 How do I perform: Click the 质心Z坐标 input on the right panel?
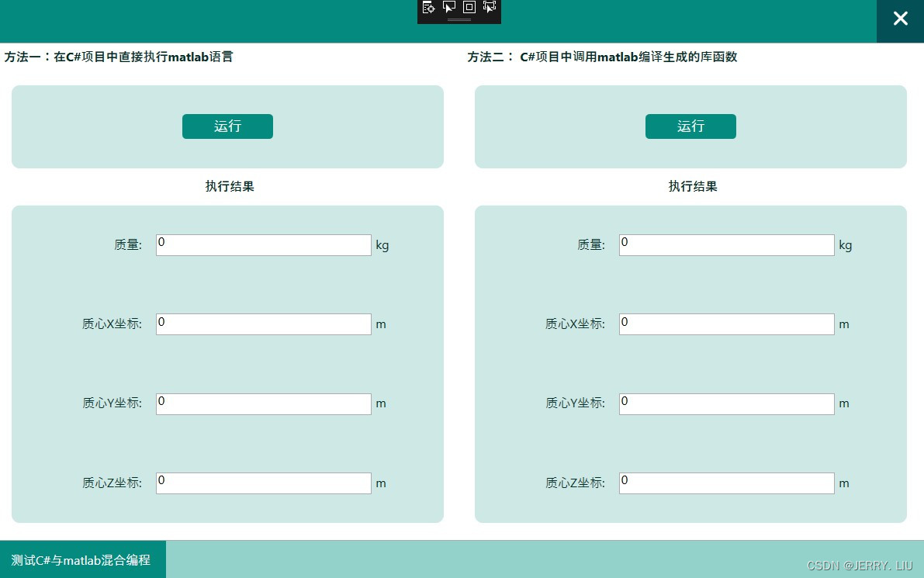coord(726,483)
